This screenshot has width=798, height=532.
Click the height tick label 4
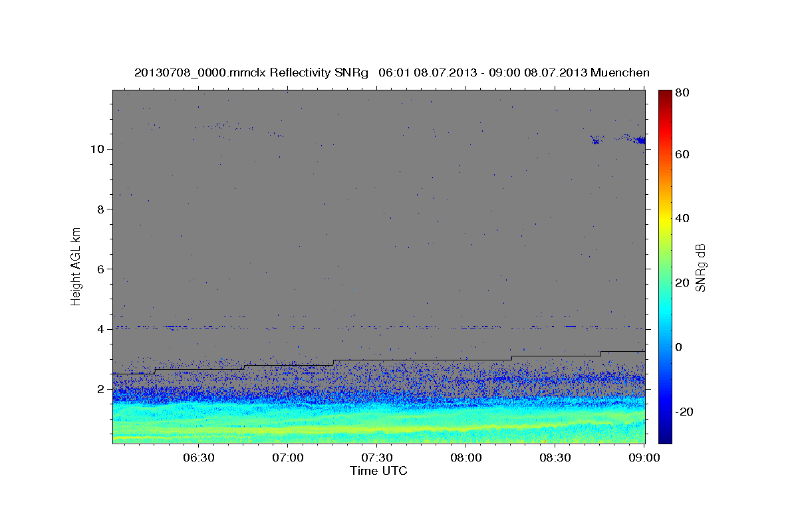click(102, 329)
